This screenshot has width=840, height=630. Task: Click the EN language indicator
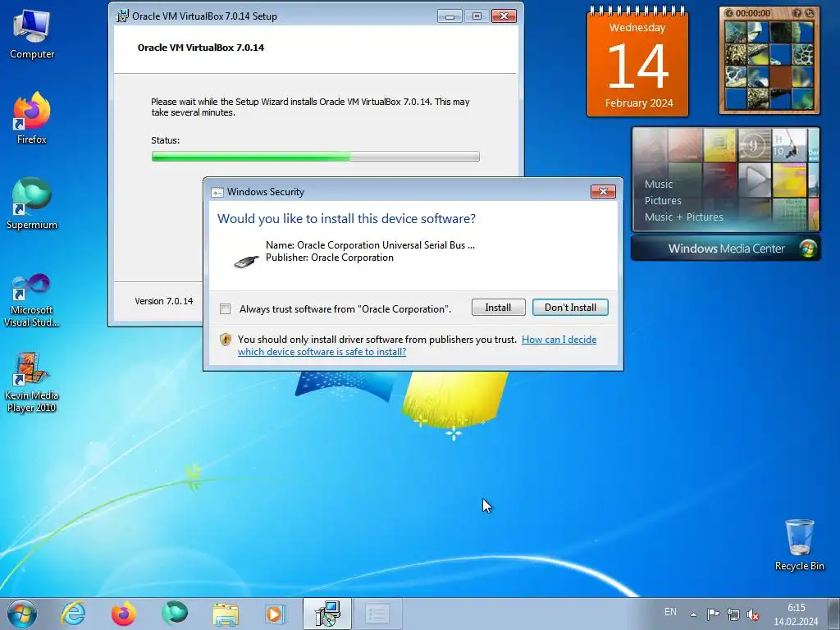[670, 612]
